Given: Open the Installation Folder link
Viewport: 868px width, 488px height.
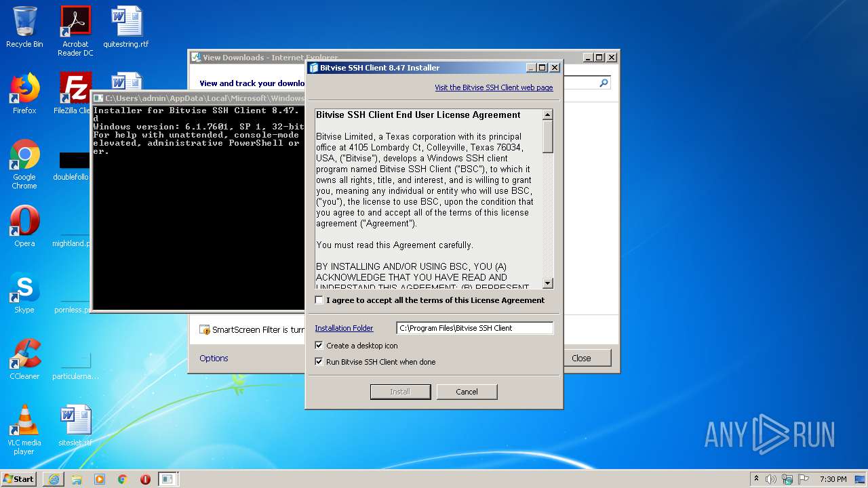Looking at the screenshot, I should [x=344, y=328].
